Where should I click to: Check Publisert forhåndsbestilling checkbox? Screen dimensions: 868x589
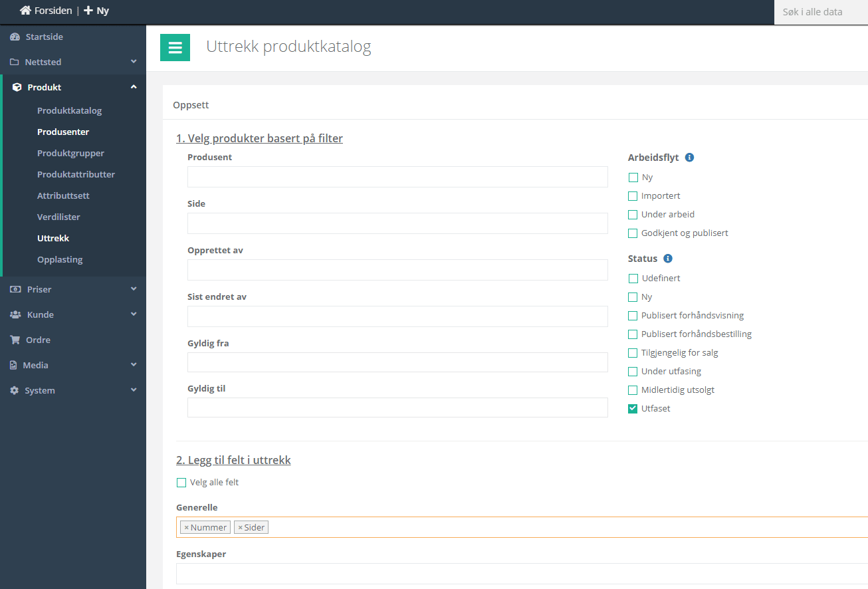[x=633, y=334]
